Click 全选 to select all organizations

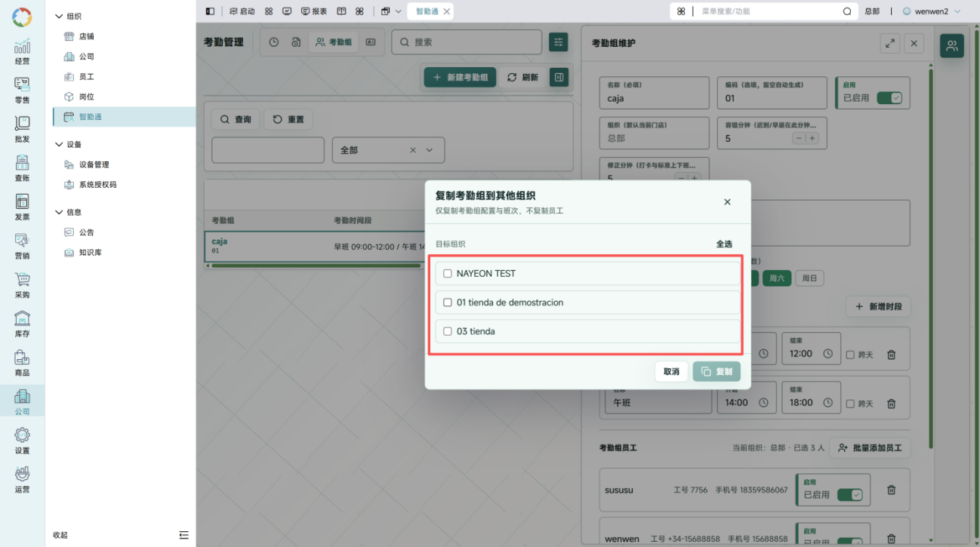[x=724, y=244]
